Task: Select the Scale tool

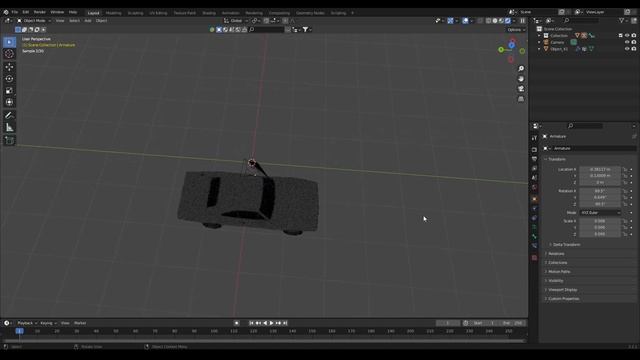Action: [9, 91]
